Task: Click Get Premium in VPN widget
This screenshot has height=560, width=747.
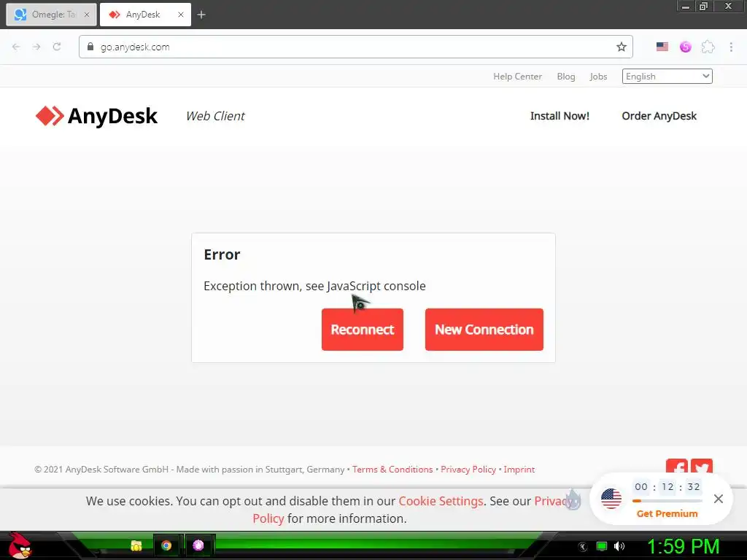Action: tap(667, 514)
